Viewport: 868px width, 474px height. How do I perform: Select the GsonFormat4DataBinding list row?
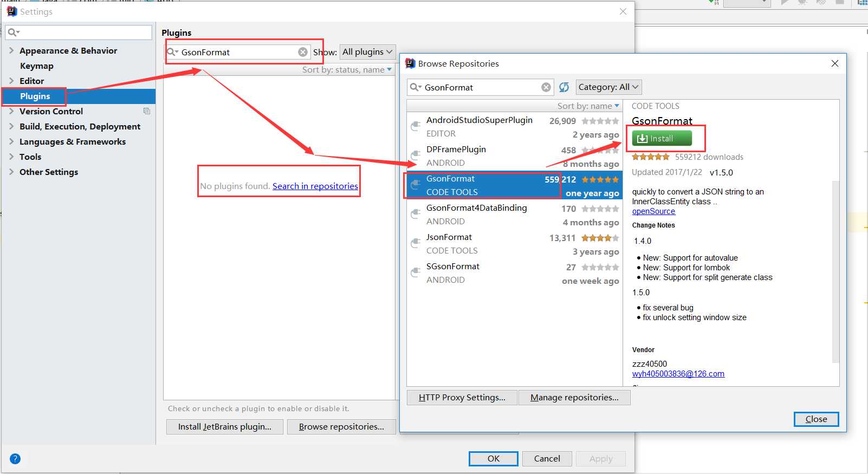click(x=514, y=215)
